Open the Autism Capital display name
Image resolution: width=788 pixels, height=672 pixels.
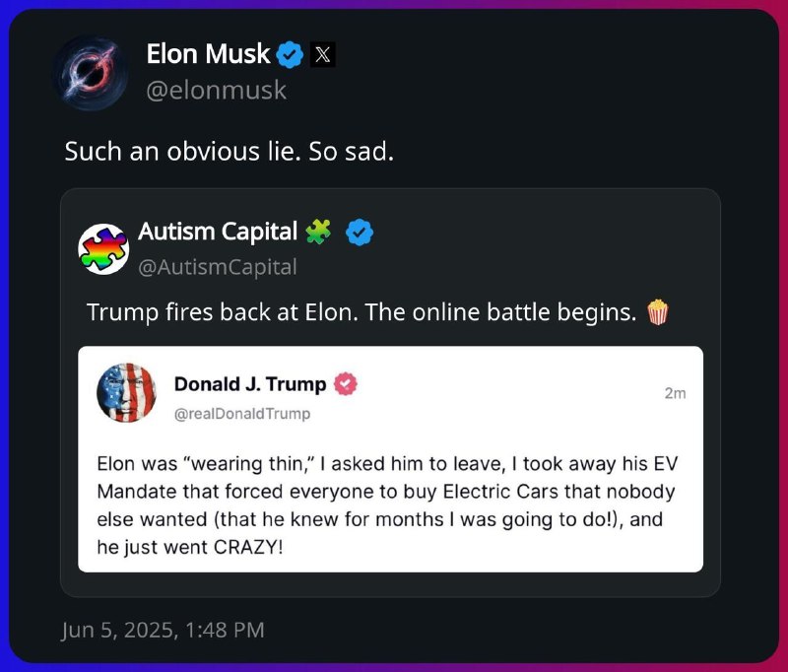(218, 232)
